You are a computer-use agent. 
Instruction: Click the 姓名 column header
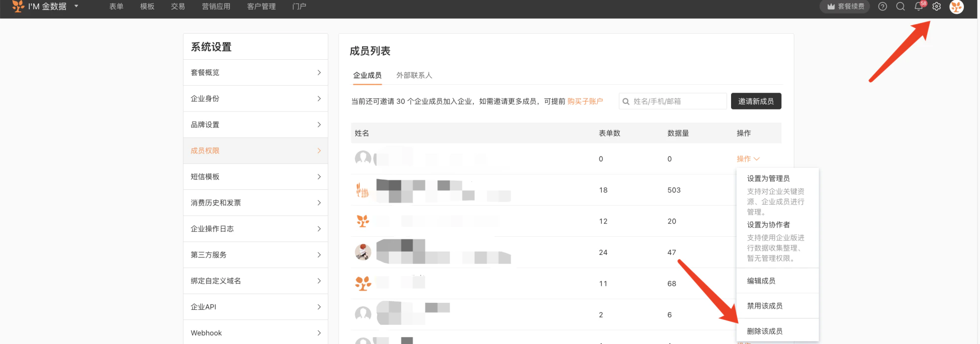362,133
